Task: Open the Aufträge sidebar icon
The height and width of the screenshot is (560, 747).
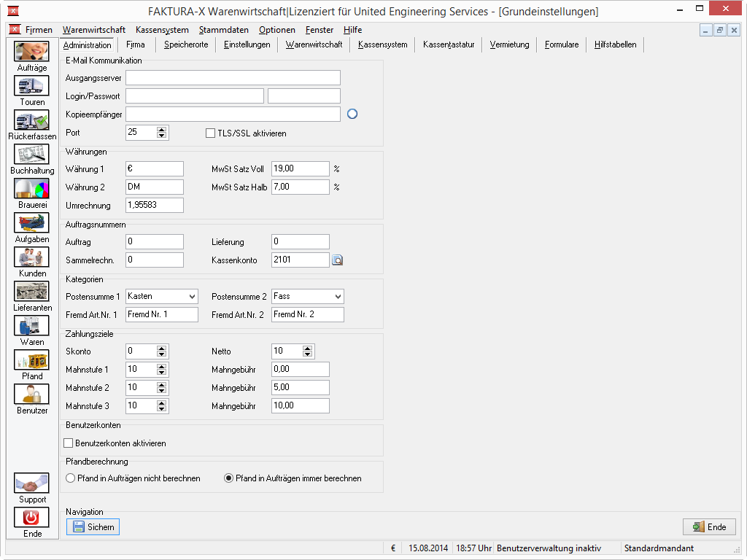Action: coord(31,51)
